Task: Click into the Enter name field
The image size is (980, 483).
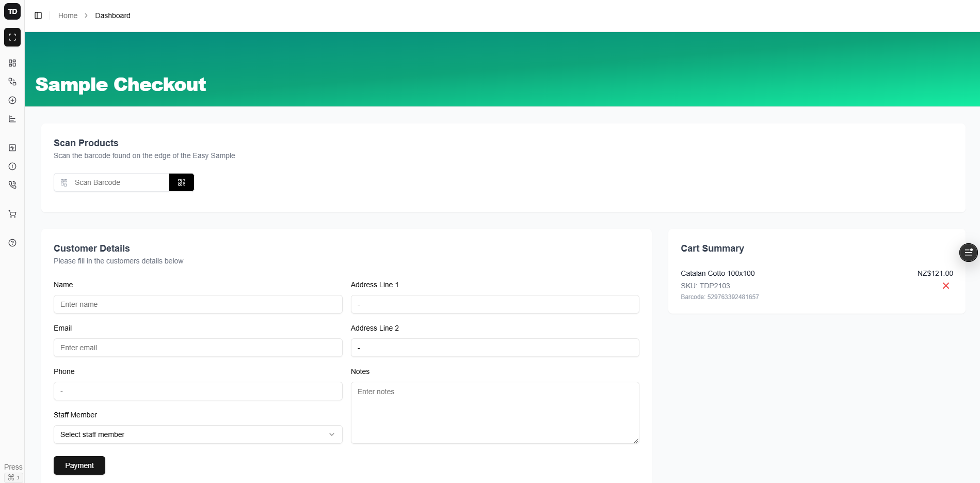Action: coord(198,304)
